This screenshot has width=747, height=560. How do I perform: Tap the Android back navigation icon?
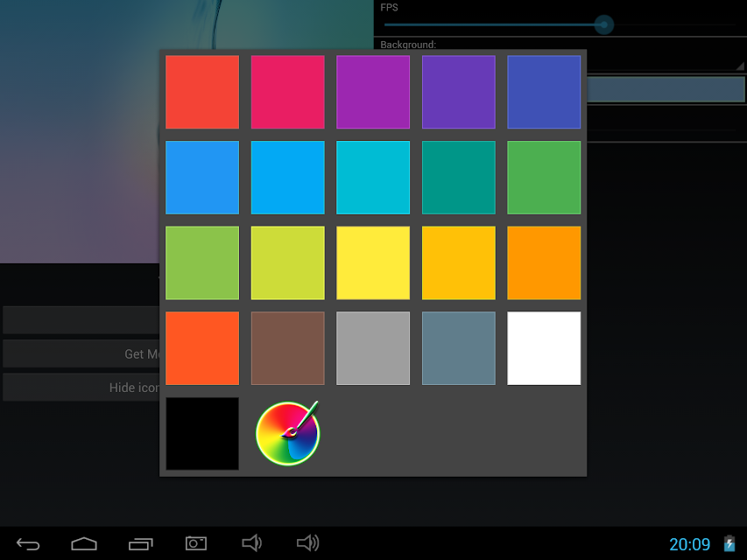[x=28, y=543]
